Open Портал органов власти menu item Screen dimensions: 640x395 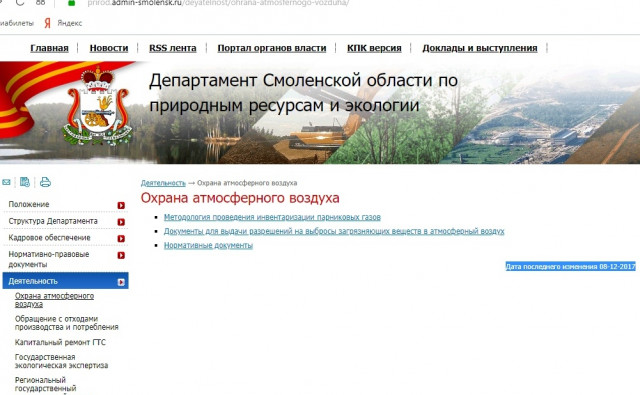click(x=272, y=48)
